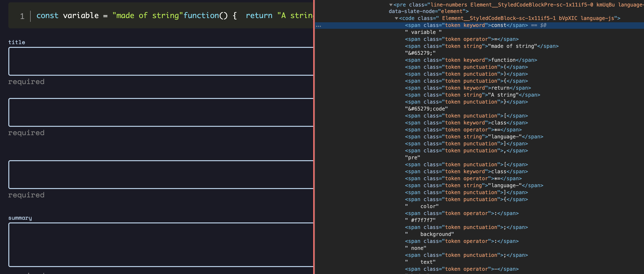This screenshot has width=644, height=274.
Task: Collapse the code language-js element node
Action: 396,18
